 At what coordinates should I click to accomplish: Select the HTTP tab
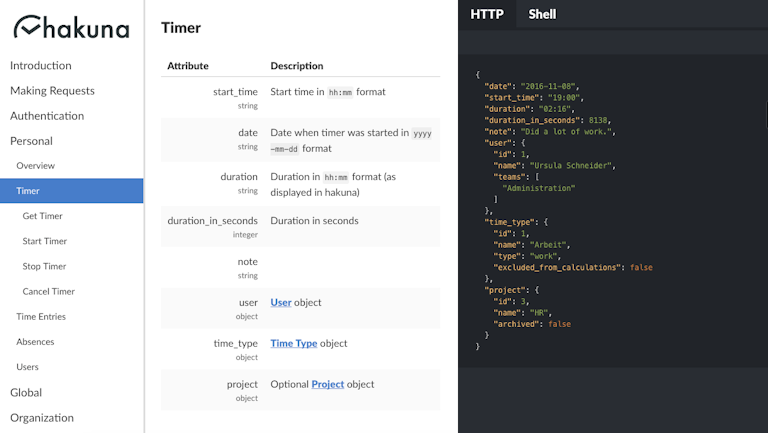tap(487, 14)
